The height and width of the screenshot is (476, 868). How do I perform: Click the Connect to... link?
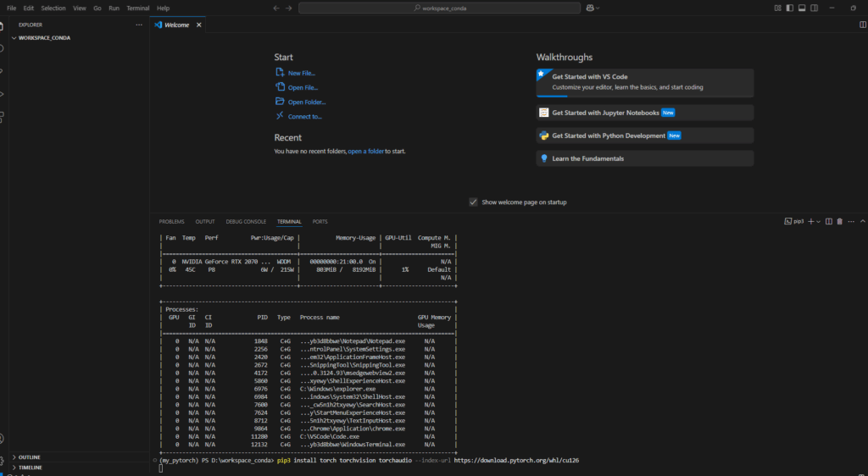pyautogui.click(x=304, y=117)
